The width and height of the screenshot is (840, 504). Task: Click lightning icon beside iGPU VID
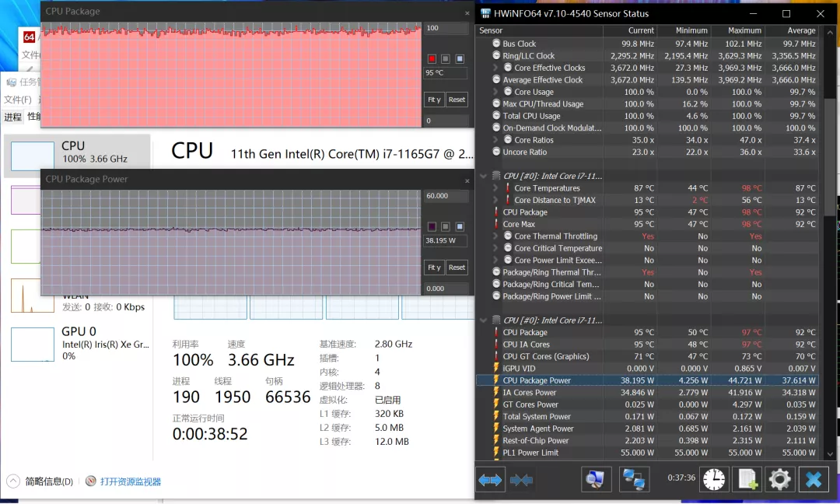click(496, 368)
